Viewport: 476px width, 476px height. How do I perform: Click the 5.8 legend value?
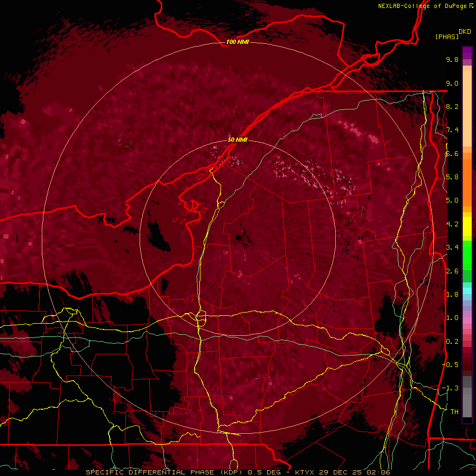tap(452, 177)
